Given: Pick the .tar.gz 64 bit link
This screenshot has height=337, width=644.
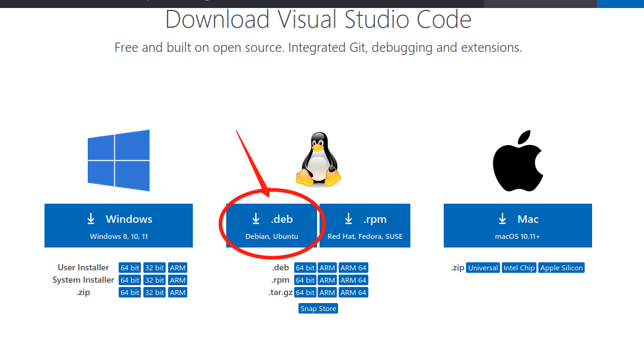Looking at the screenshot, I should pyautogui.click(x=305, y=293).
